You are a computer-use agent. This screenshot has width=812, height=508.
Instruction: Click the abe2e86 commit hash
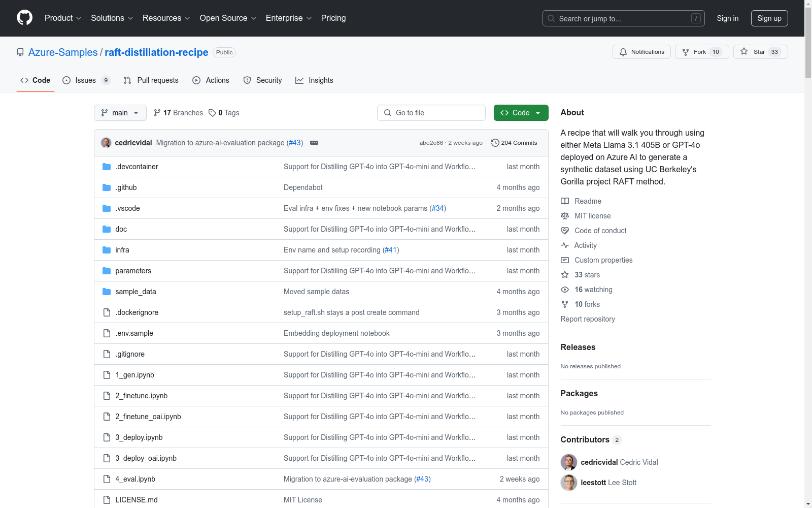[431, 143]
